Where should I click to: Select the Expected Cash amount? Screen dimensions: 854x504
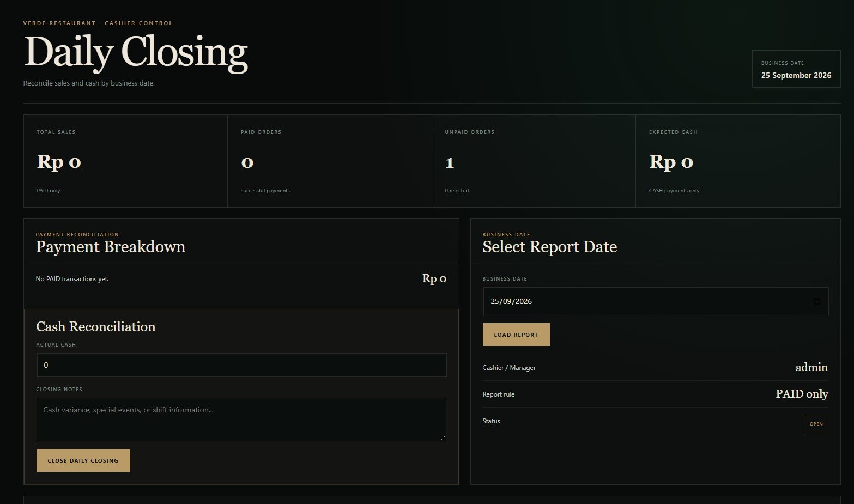tap(671, 162)
